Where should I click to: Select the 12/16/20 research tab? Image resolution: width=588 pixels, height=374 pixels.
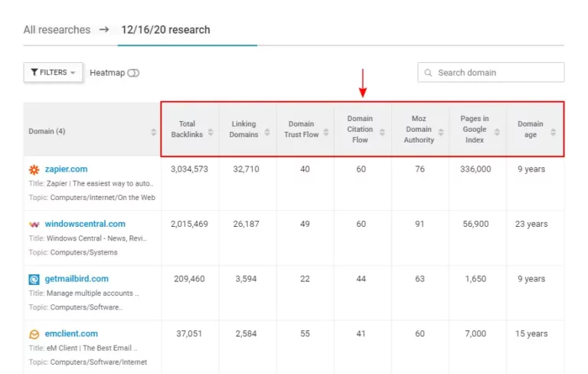(x=165, y=30)
